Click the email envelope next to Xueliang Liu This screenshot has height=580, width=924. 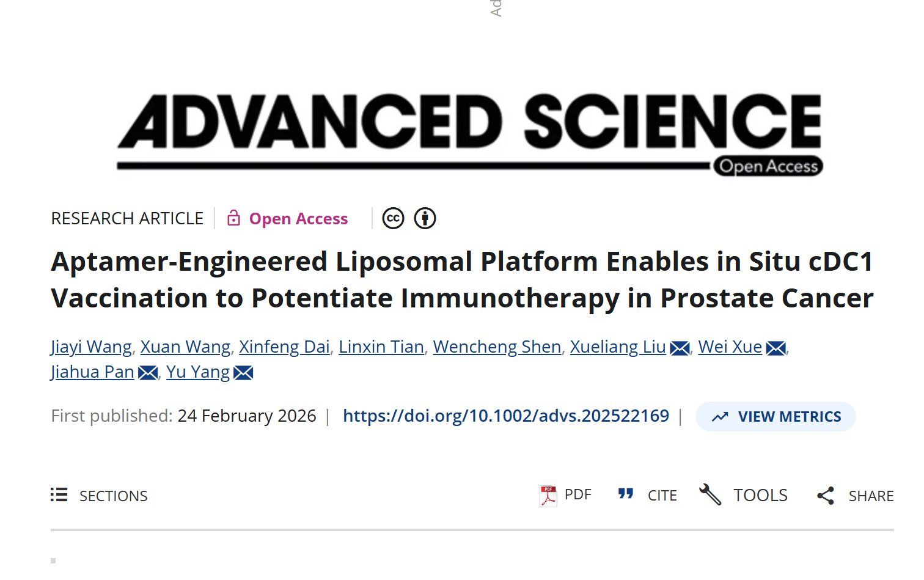680,348
